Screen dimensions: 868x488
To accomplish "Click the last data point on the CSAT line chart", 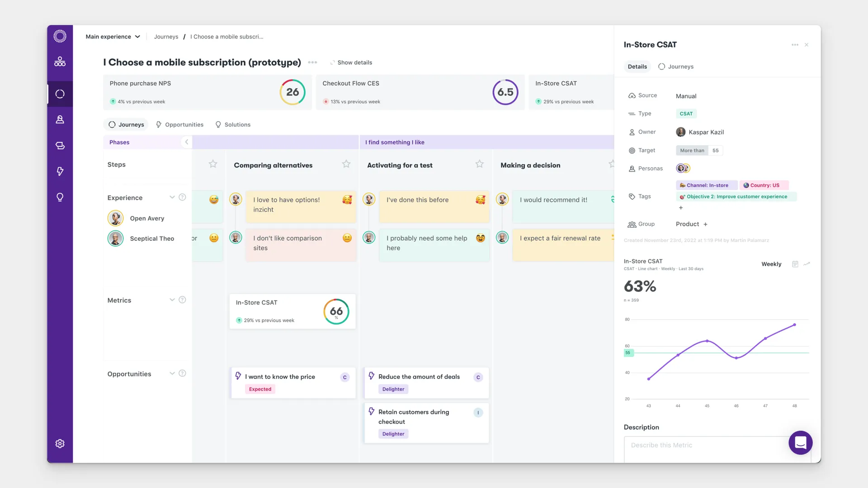I will point(794,325).
